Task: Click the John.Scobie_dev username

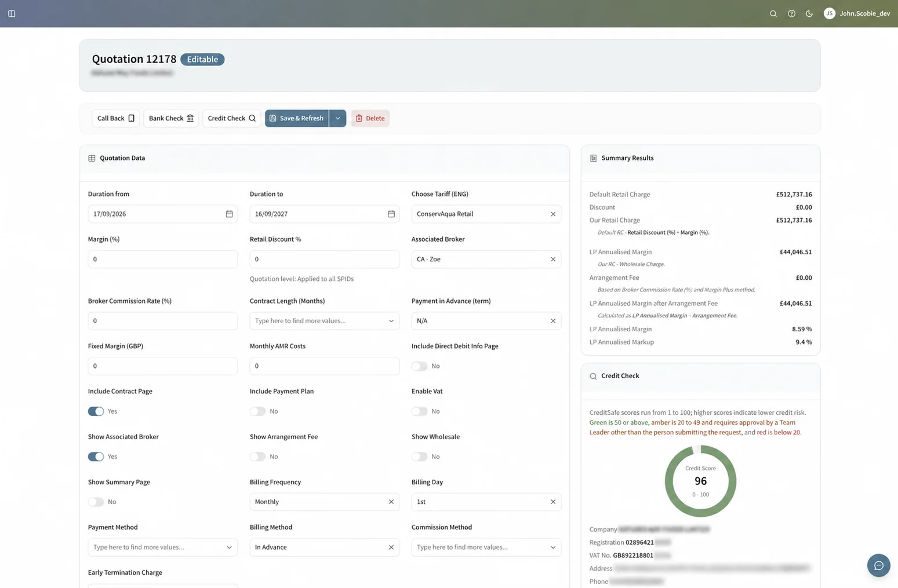Action: tap(864, 13)
